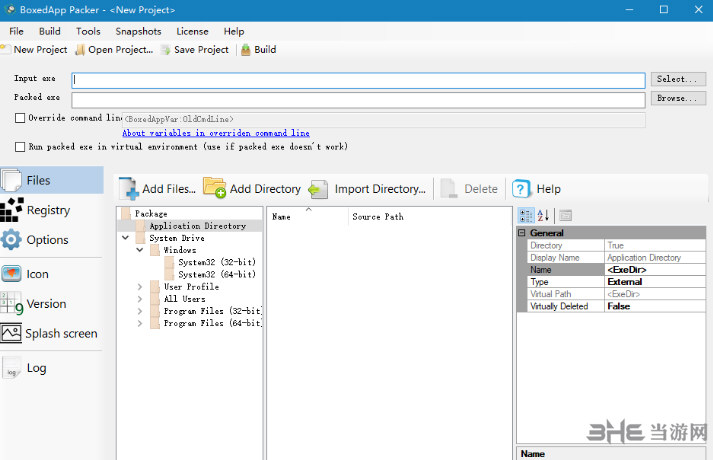Image resolution: width=713 pixels, height=460 pixels.
Task: Select System32 (64-bit) tree item
Action: tap(217, 274)
